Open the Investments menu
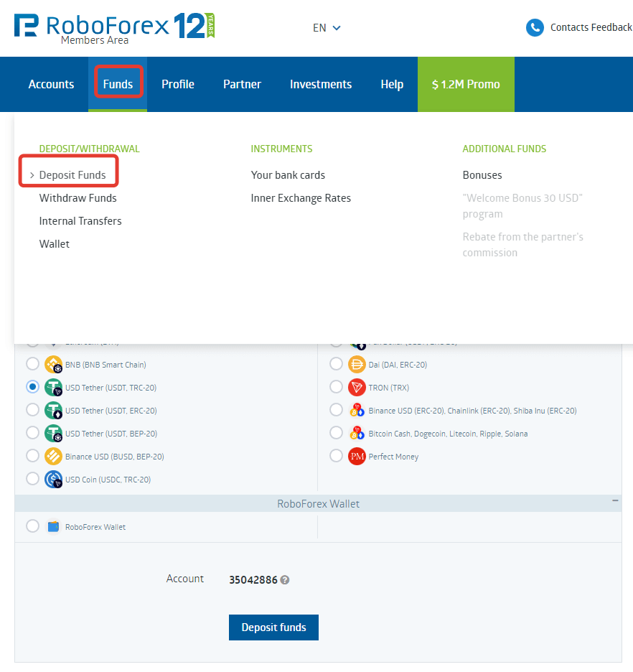Viewport: 633px width, 672px height. (321, 85)
